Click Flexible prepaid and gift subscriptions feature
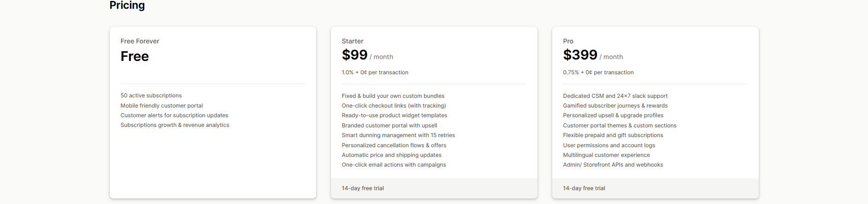This screenshot has height=204, width=868. [613, 135]
